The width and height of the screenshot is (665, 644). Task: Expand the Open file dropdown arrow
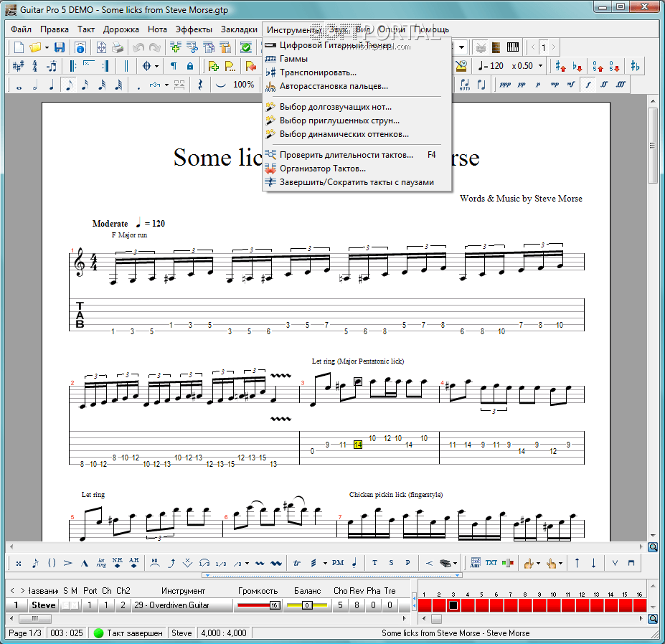coord(47,47)
